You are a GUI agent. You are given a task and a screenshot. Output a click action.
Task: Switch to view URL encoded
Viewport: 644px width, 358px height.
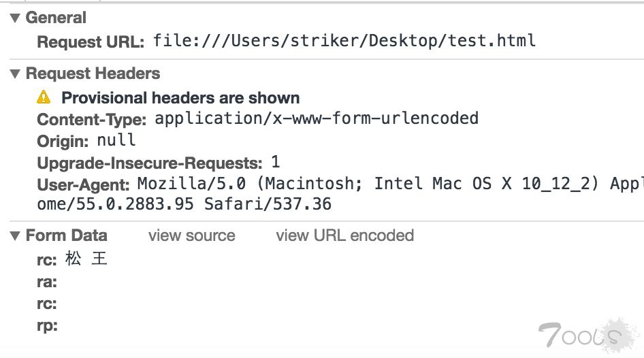coord(344,235)
